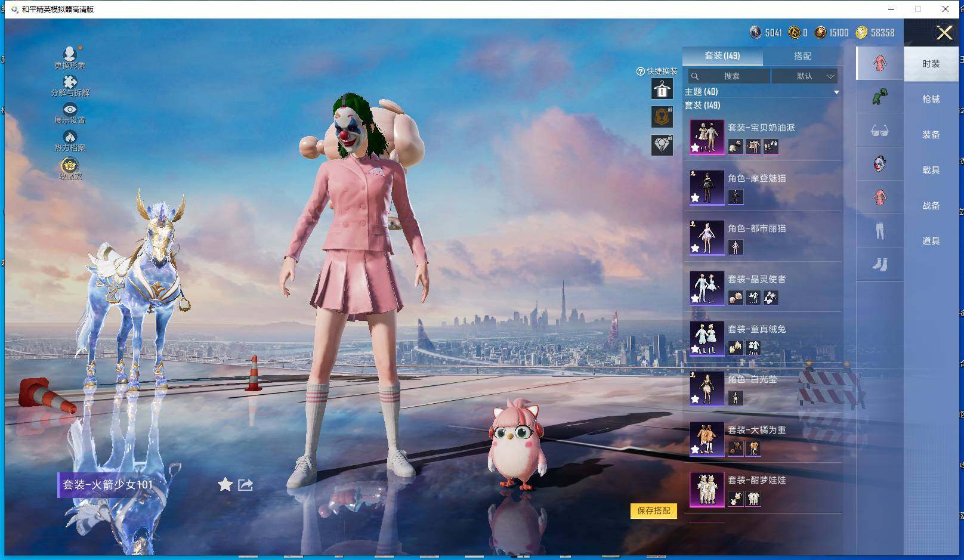Toggle favorite star on 套装-童真绒兔 thumbnail
Viewport: 964px width, 560px height.
coord(695,349)
